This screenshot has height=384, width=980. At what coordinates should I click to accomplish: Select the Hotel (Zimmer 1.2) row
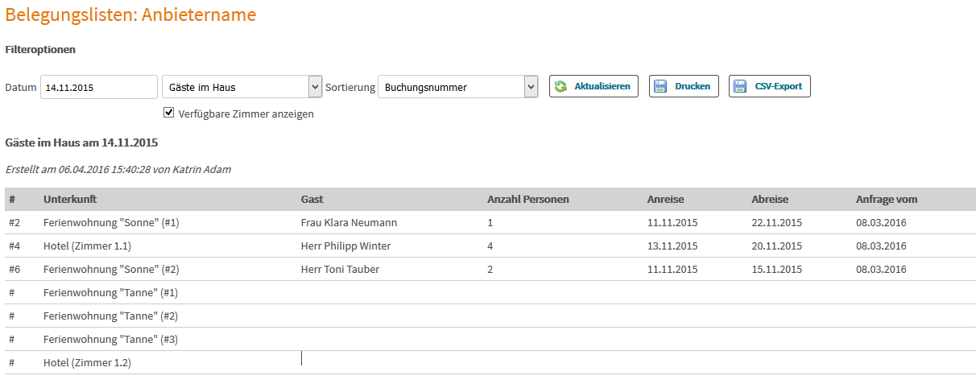[490, 363]
